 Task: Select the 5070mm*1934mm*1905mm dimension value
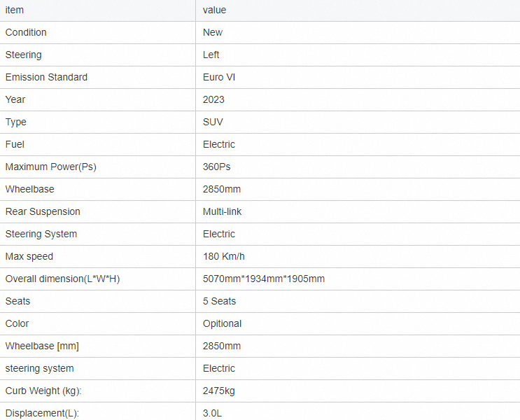pos(263,279)
